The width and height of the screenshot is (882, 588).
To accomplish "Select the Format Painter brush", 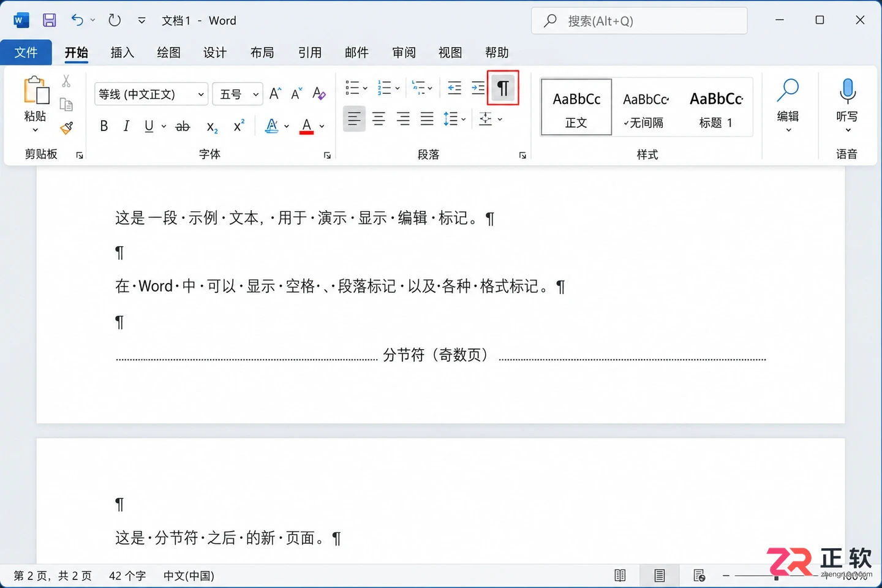I will click(x=66, y=128).
